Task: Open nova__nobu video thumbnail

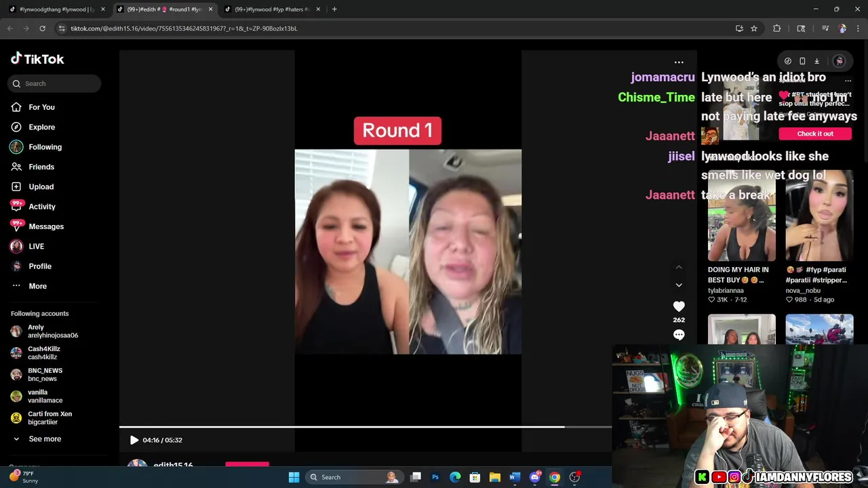Action: click(x=819, y=216)
